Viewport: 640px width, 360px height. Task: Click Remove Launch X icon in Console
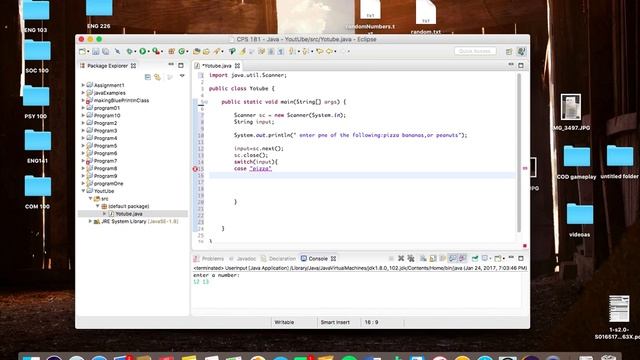(401, 258)
